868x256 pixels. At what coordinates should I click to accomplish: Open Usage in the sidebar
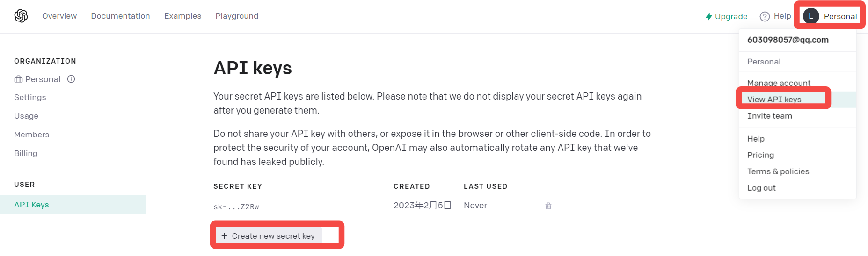point(26,116)
